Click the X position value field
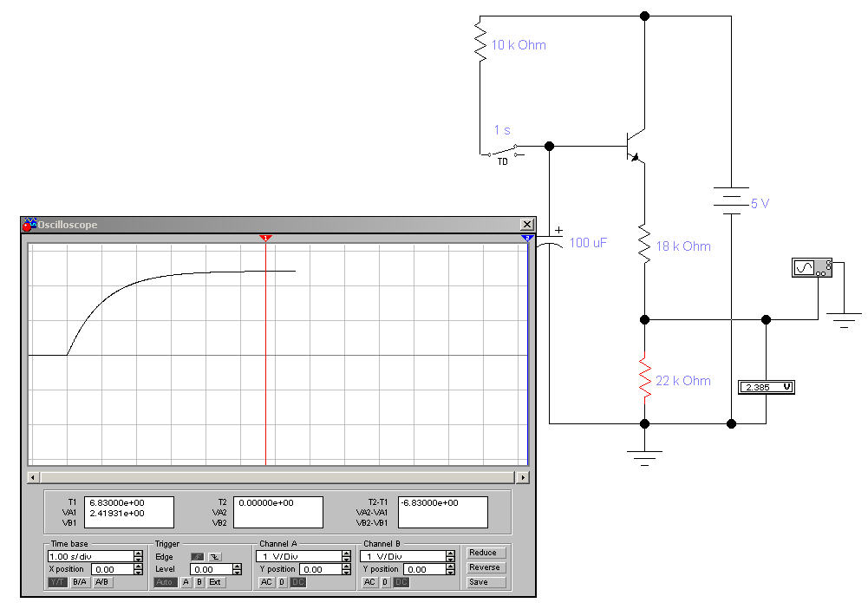This screenshot has width=868, height=603. 113,569
